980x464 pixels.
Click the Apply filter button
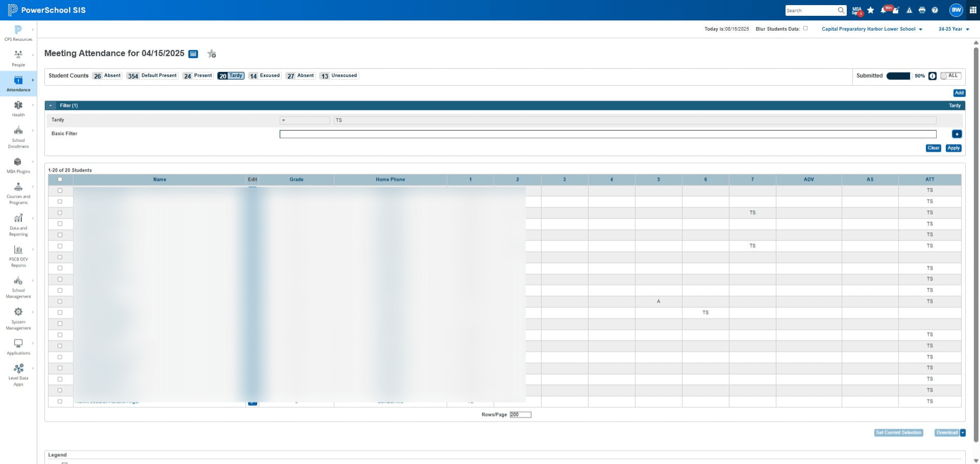[953, 148]
